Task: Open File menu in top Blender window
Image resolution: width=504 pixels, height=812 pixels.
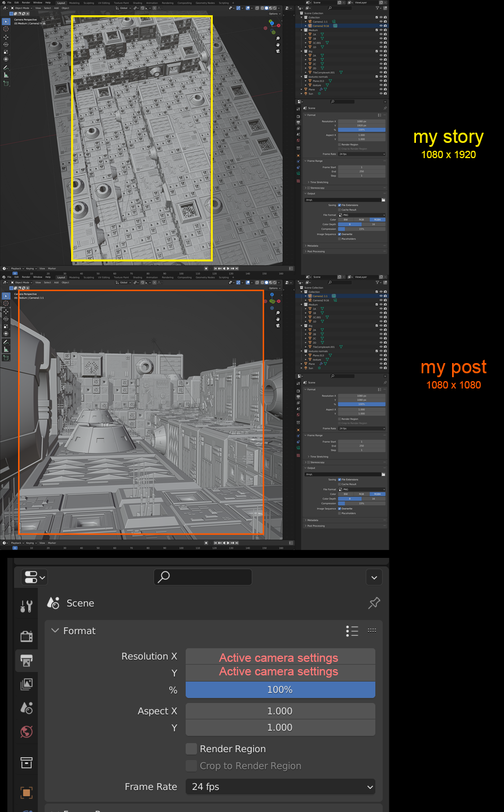Action: click(10, 2)
